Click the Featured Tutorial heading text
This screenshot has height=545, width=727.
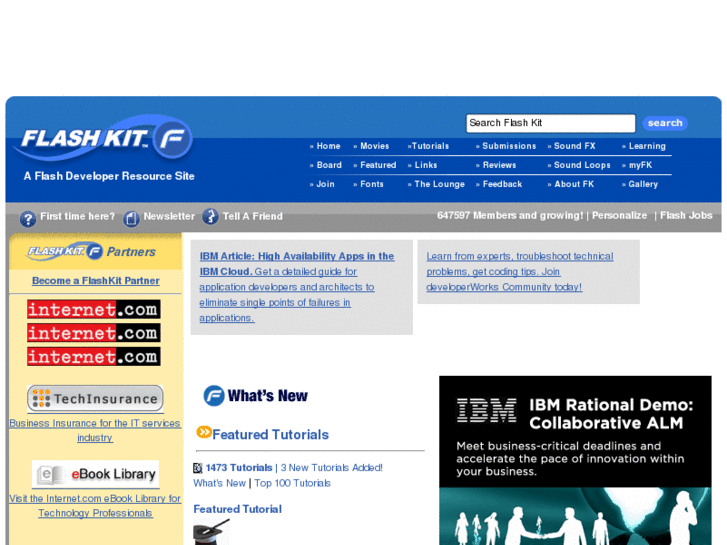237,509
